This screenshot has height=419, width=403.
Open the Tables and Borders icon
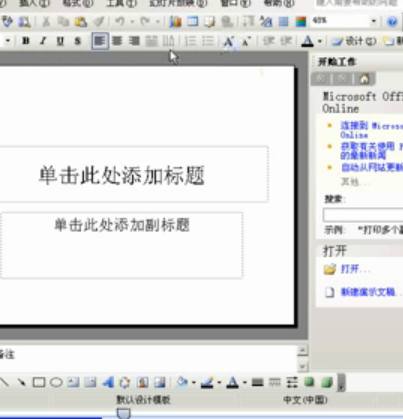pyautogui.click(x=210, y=22)
